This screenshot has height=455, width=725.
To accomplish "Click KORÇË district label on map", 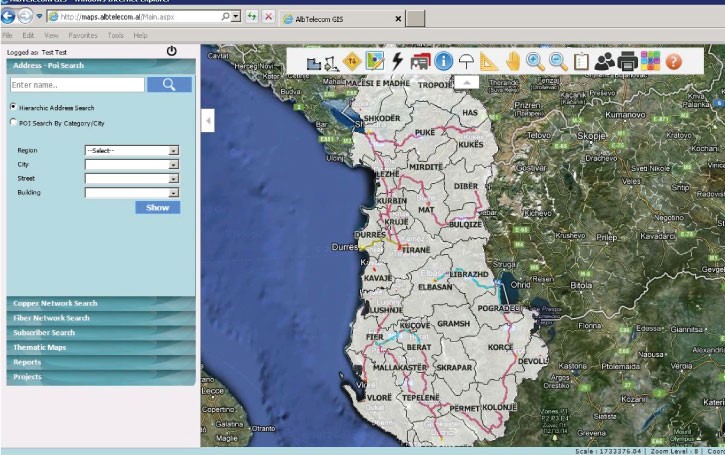I will click(500, 347).
